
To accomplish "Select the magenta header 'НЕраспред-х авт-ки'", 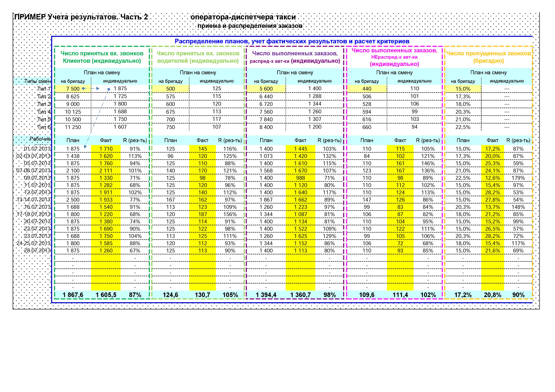I will click(x=394, y=57).
